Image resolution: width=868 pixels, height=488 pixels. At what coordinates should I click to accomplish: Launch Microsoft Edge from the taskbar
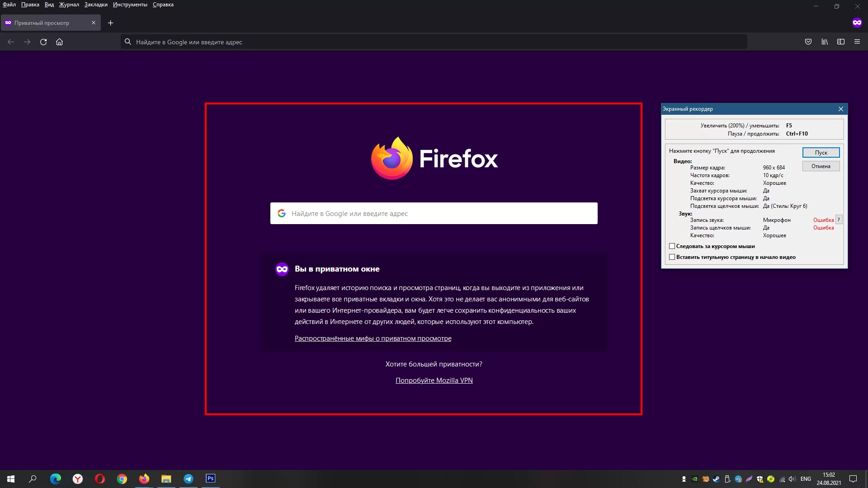[x=55, y=479]
